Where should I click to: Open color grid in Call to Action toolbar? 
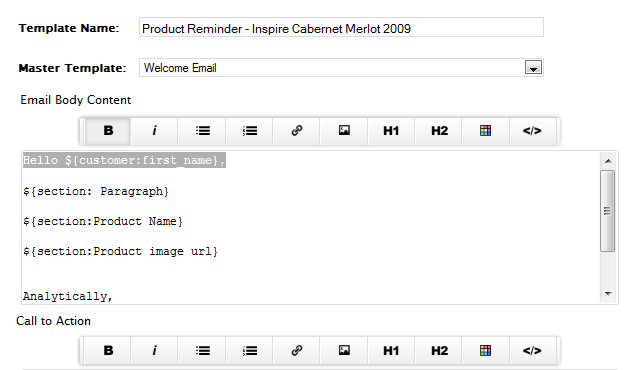pyautogui.click(x=485, y=350)
